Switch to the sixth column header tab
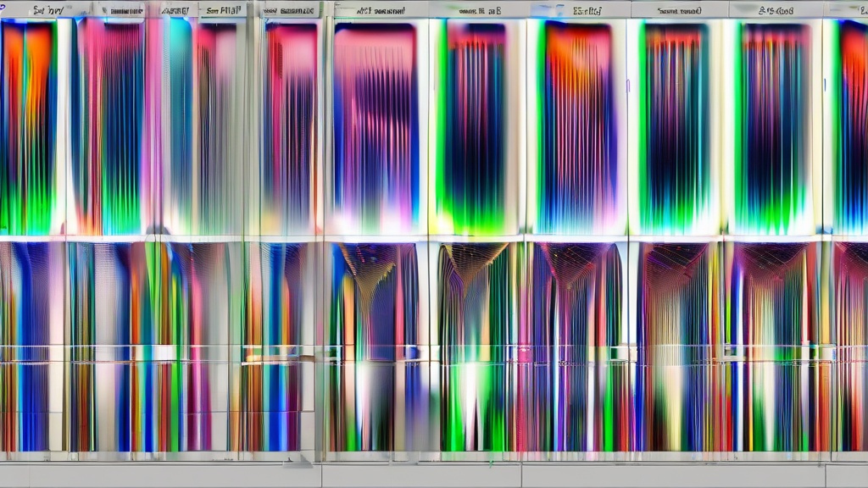 380,10
